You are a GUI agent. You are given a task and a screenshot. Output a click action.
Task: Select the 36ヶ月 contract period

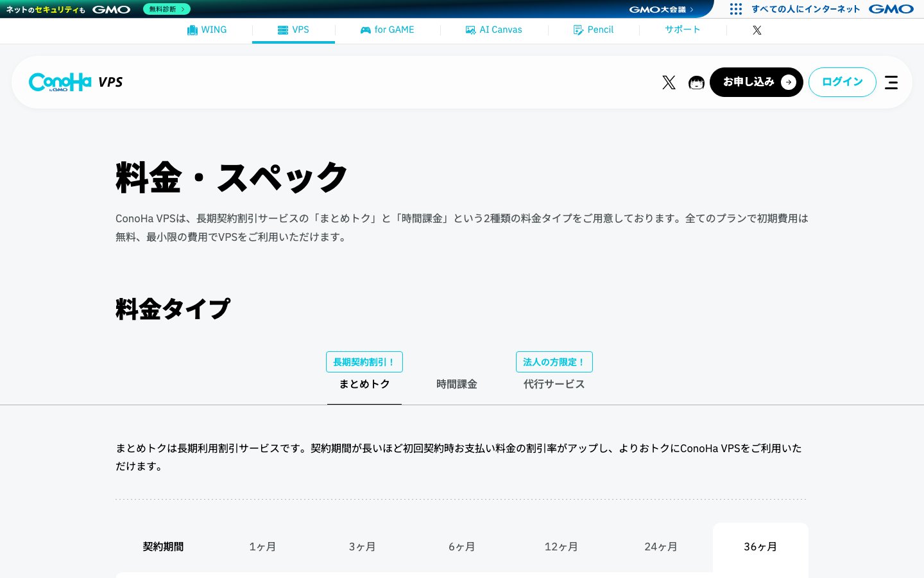coord(760,547)
